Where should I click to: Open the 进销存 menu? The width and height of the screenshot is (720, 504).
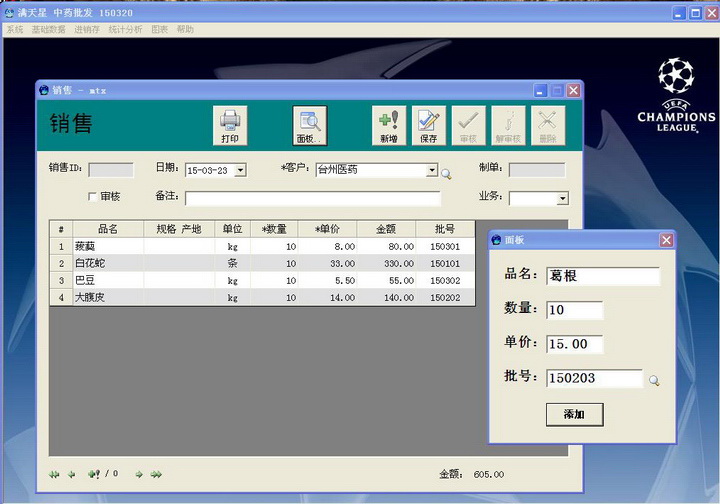(87, 29)
